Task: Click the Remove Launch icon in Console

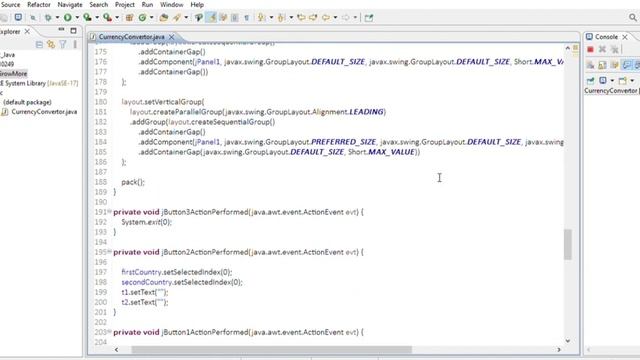Action: 602,49
